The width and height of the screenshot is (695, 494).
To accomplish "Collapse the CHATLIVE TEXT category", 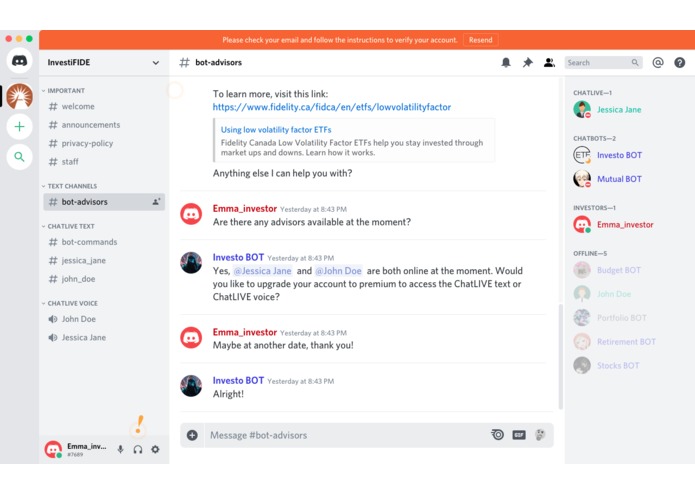I will click(68, 226).
